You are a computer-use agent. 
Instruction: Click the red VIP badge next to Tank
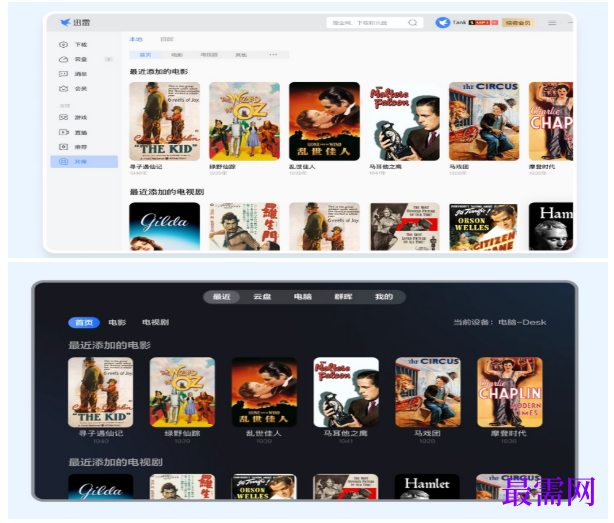(x=483, y=23)
